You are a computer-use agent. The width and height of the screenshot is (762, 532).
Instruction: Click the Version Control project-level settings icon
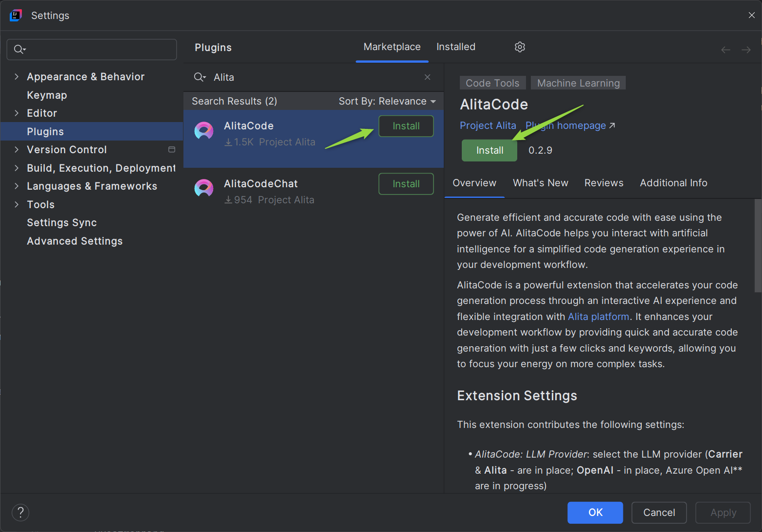click(172, 149)
